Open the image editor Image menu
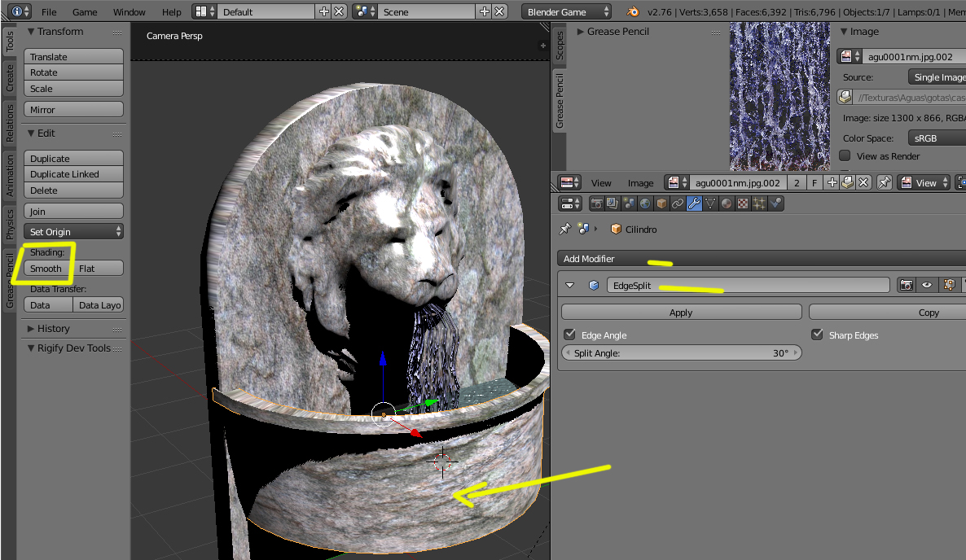The height and width of the screenshot is (560, 966). (x=640, y=183)
